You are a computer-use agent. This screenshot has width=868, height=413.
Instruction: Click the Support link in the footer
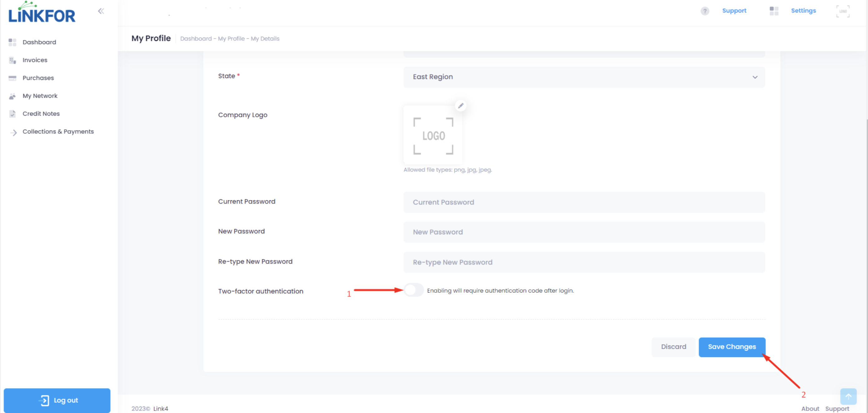(837, 409)
